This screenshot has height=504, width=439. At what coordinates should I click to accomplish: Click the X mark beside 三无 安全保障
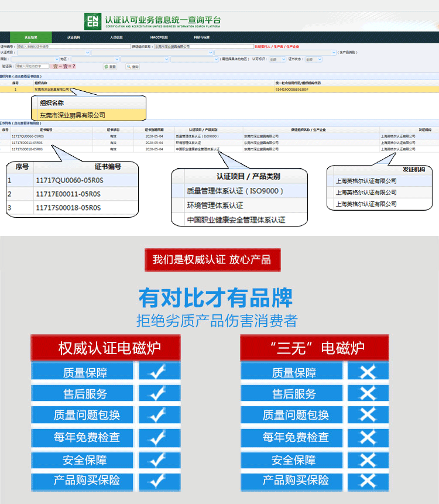click(x=368, y=460)
